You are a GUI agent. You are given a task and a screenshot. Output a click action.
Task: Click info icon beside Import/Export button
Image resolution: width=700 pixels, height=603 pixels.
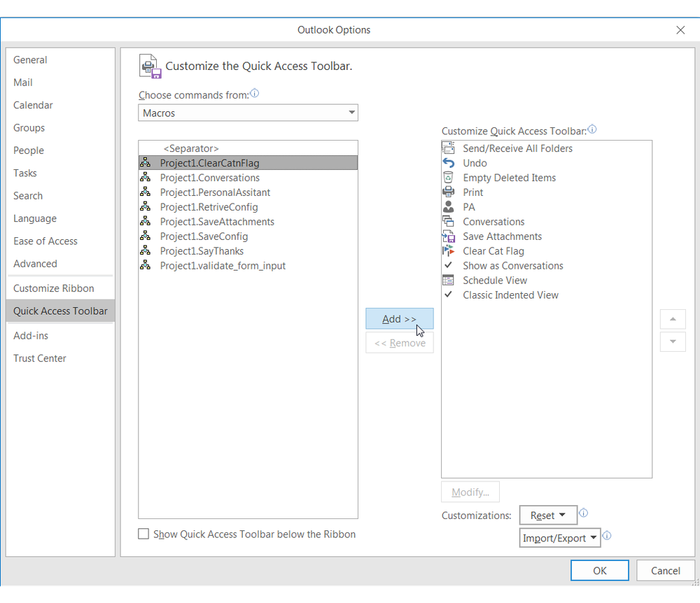(607, 536)
